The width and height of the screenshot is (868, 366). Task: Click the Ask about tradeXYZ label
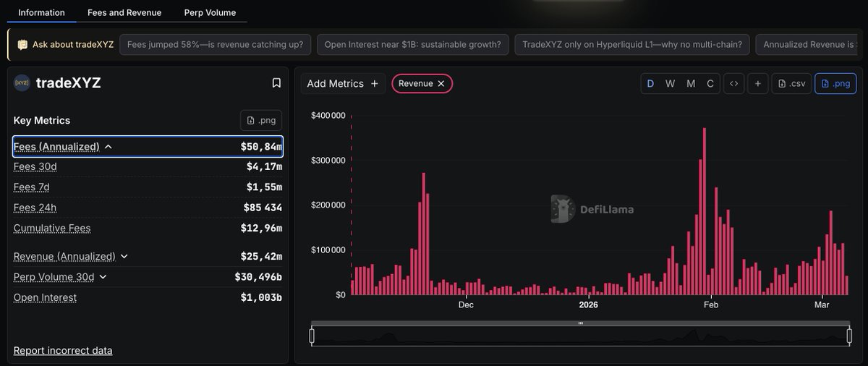click(73, 45)
